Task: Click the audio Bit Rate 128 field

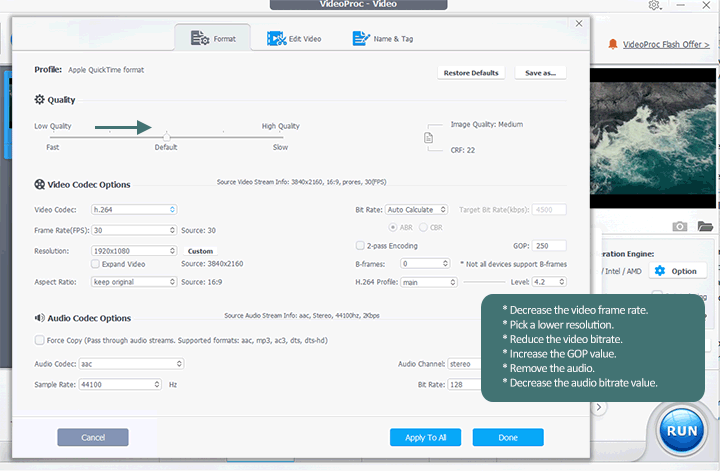Action: point(464,384)
